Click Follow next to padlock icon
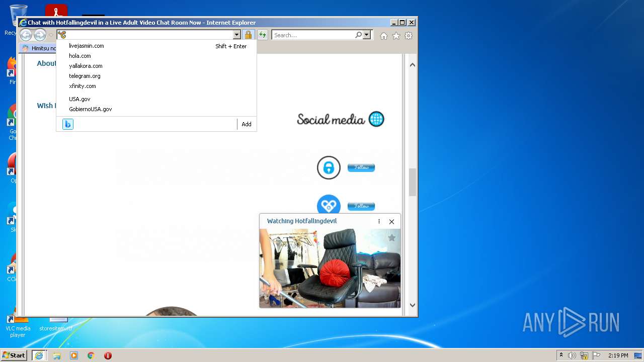This screenshot has height=362, width=644. (361, 167)
